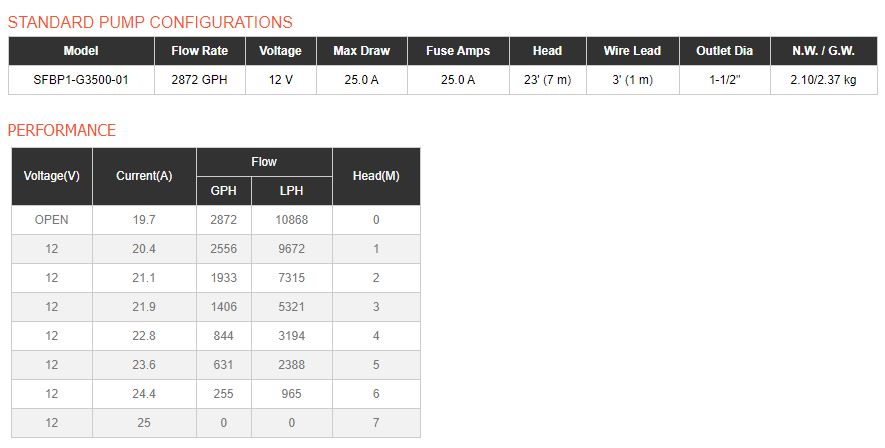Click the OPEN voltage cell

click(x=52, y=220)
